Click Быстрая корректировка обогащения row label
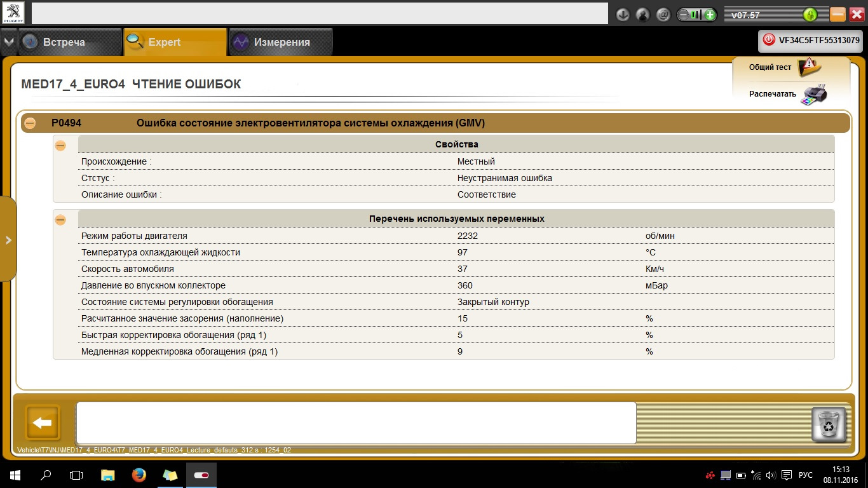This screenshot has width=868, height=488. pyautogui.click(x=173, y=335)
